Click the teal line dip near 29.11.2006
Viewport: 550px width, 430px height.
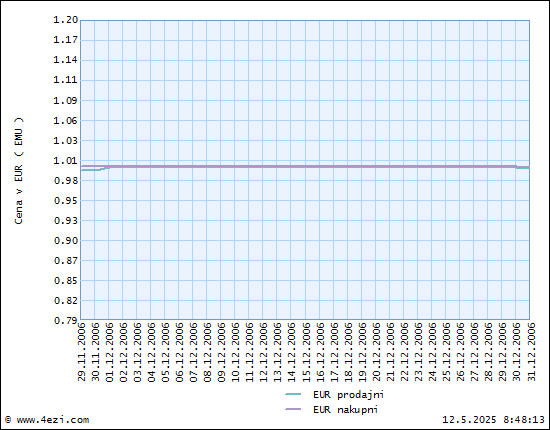pos(91,170)
